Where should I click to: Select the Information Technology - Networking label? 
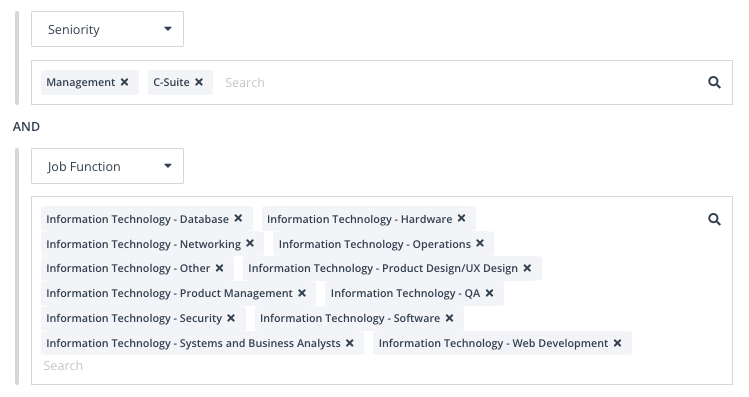pos(143,244)
